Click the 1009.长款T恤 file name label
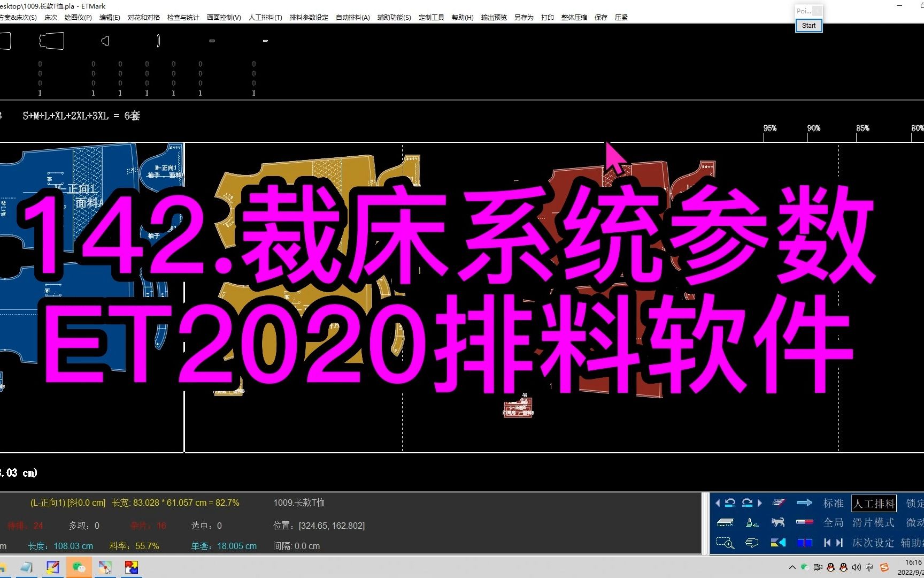 coord(299,503)
